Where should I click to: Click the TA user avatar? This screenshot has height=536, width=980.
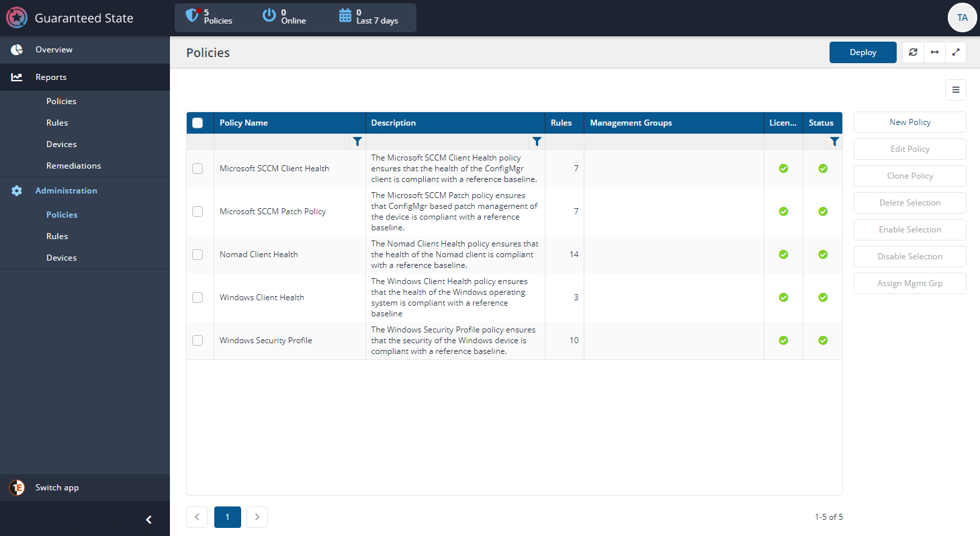[963, 17]
